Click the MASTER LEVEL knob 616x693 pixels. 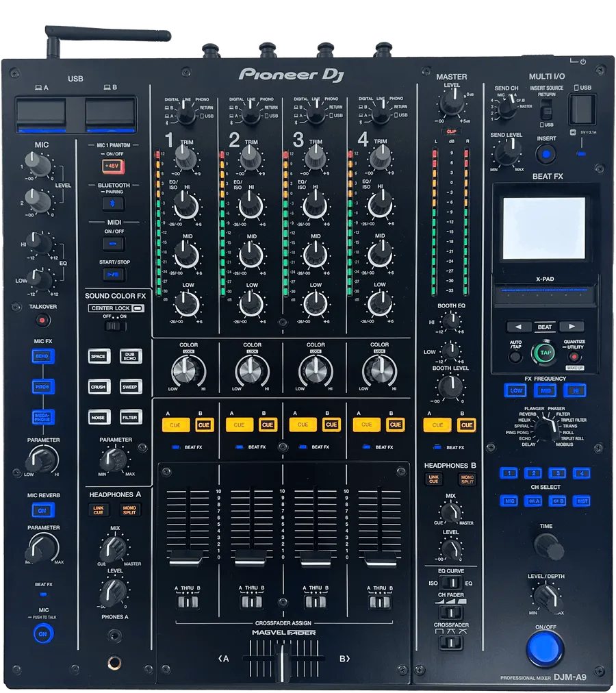click(x=452, y=102)
